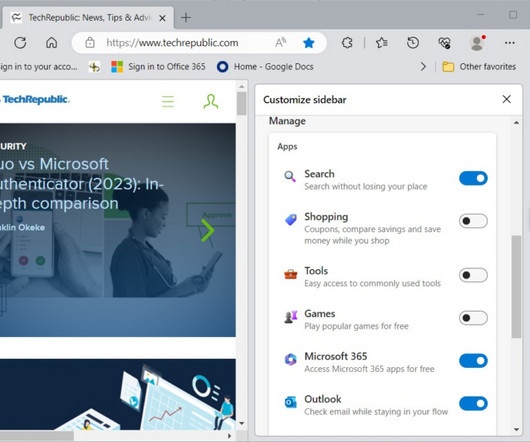The height and width of the screenshot is (442, 530).
Task: Open the Extensions puzzle icon
Action: 347,43
